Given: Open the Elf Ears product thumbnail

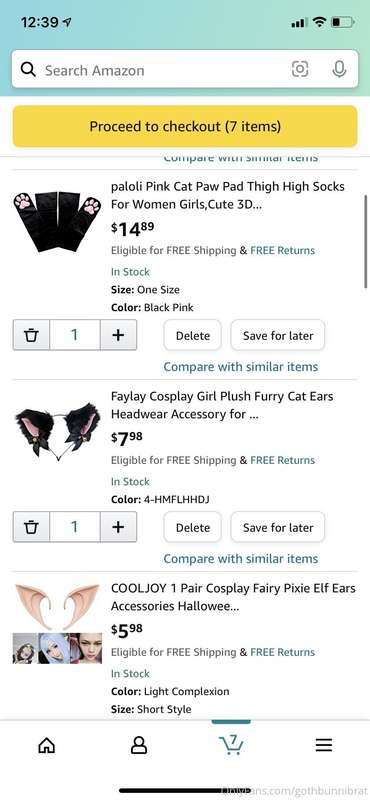Looking at the screenshot, I should [57, 623].
